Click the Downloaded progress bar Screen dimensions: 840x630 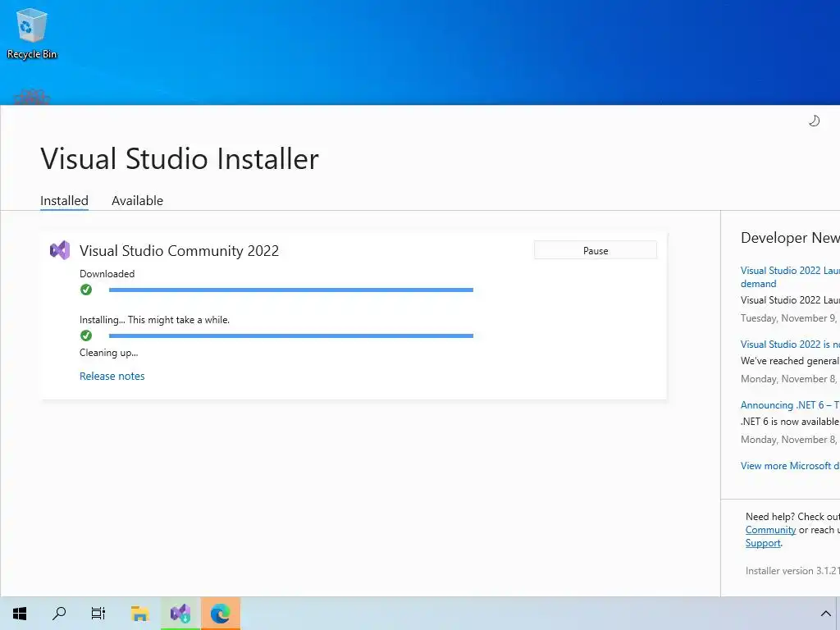291,290
